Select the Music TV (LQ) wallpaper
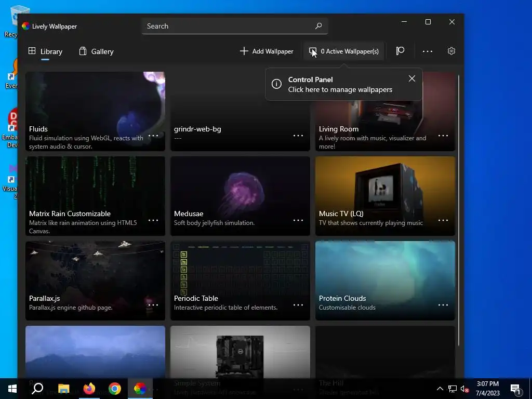The image size is (532, 399). [x=385, y=196]
